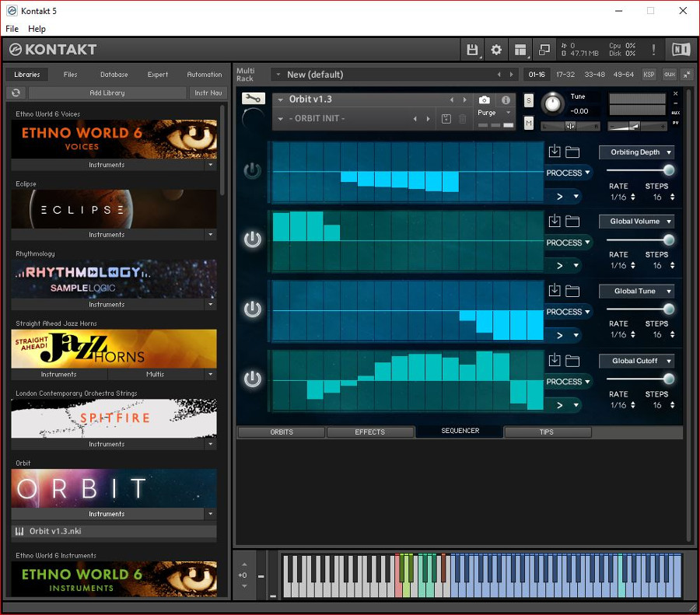
Task: Open Orbiting Depth target dropdown
Action: click(x=636, y=152)
